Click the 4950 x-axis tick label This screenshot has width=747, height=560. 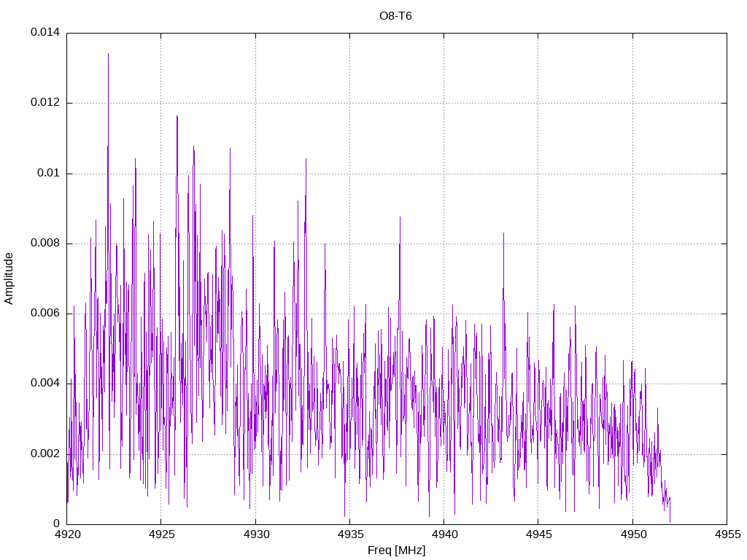point(633,534)
